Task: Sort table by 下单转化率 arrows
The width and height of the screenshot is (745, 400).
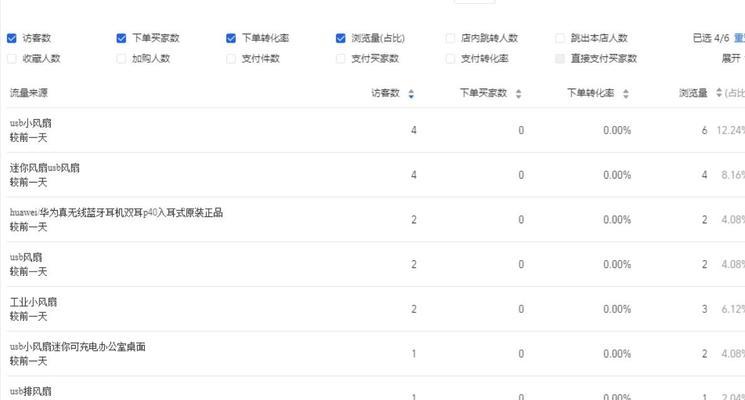Action: click(x=626, y=94)
